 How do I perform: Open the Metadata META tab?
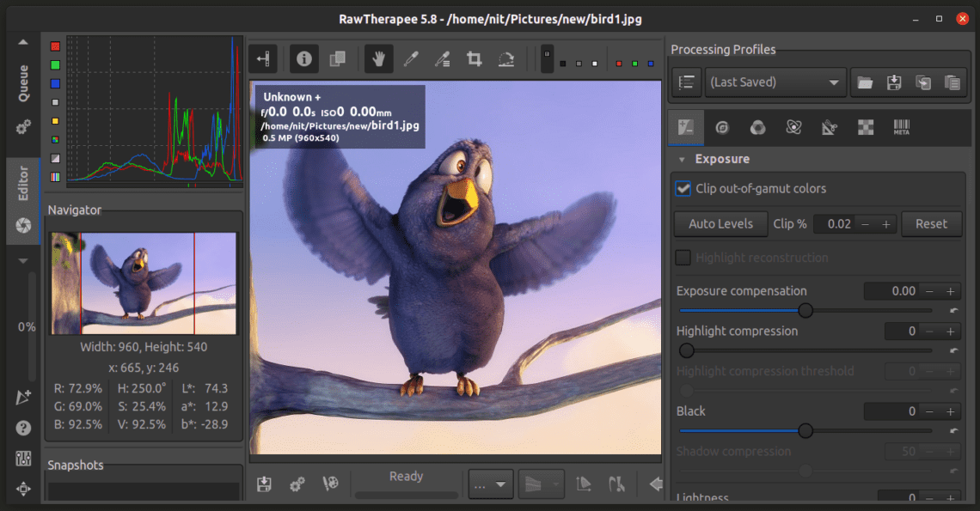(901, 127)
